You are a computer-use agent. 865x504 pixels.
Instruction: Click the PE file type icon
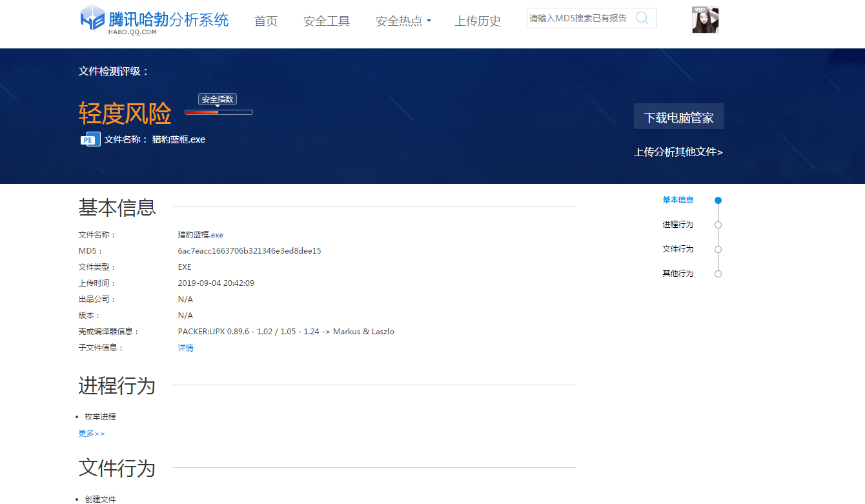[x=90, y=139]
